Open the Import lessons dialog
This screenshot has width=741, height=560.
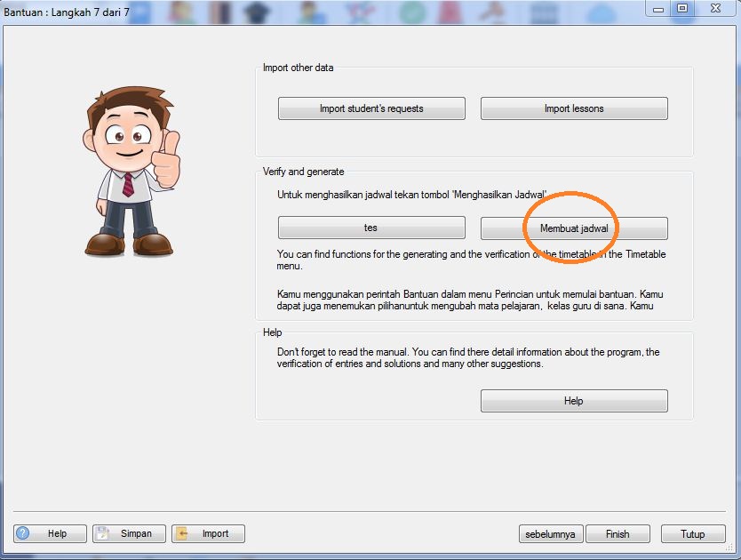[x=574, y=108]
